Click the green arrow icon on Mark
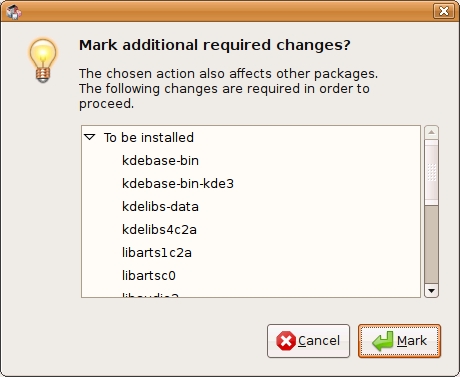The width and height of the screenshot is (460, 377). [x=383, y=341]
